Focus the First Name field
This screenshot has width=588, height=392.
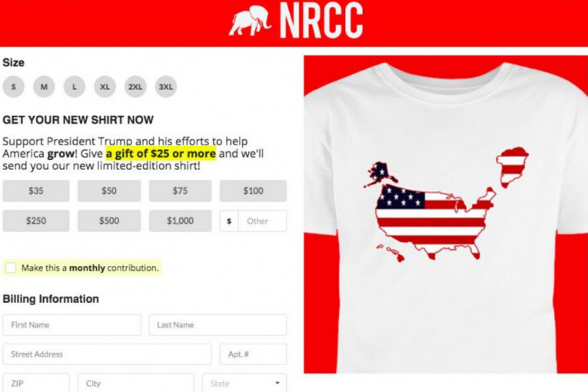coord(71,325)
